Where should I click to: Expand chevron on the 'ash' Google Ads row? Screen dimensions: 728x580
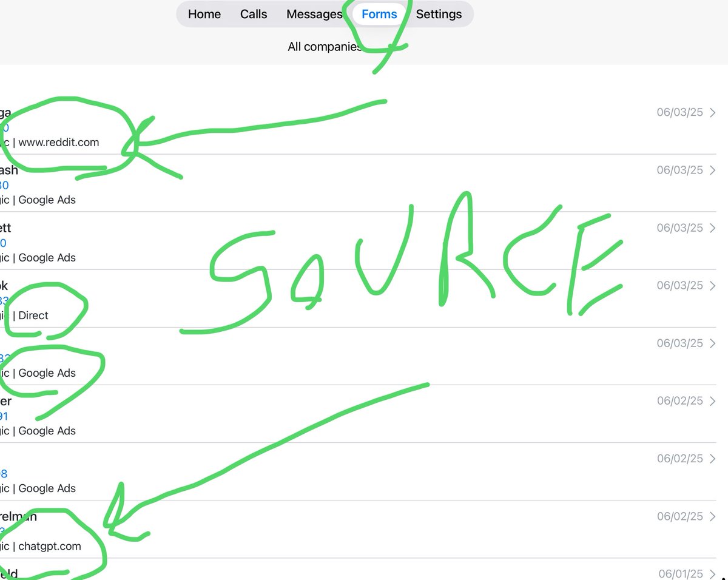click(x=713, y=170)
